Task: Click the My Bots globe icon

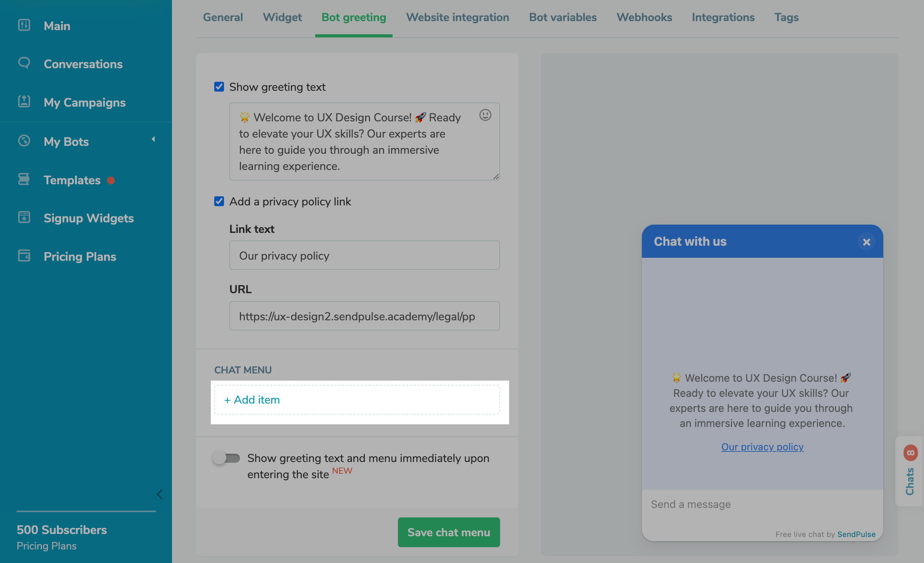Action: (x=24, y=141)
